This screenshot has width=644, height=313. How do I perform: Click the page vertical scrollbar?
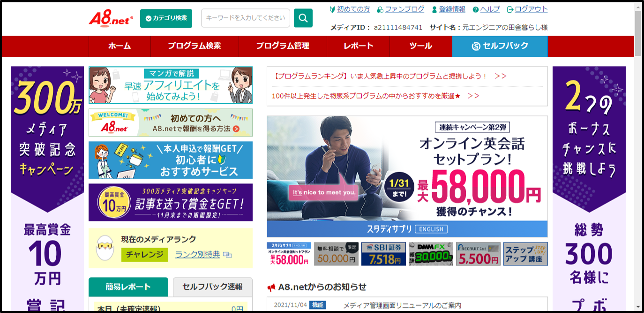(638, 141)
